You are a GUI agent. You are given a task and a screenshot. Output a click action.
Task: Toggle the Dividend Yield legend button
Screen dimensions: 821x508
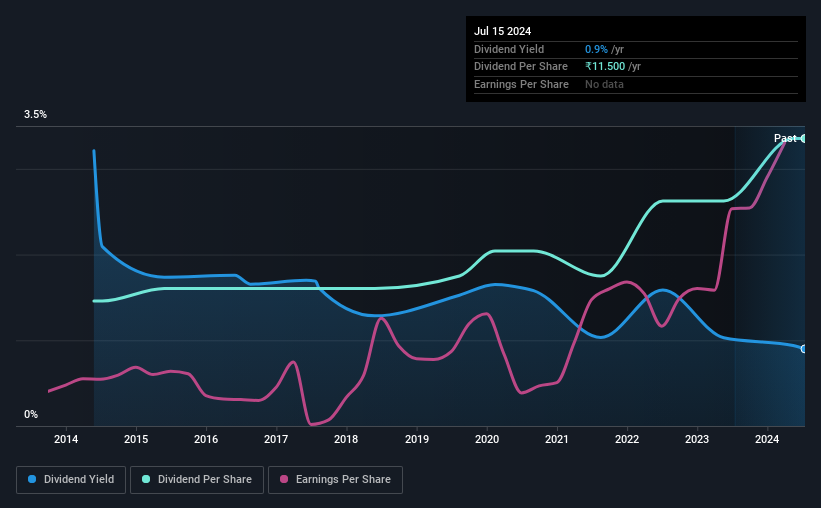[x=71, y=479]
